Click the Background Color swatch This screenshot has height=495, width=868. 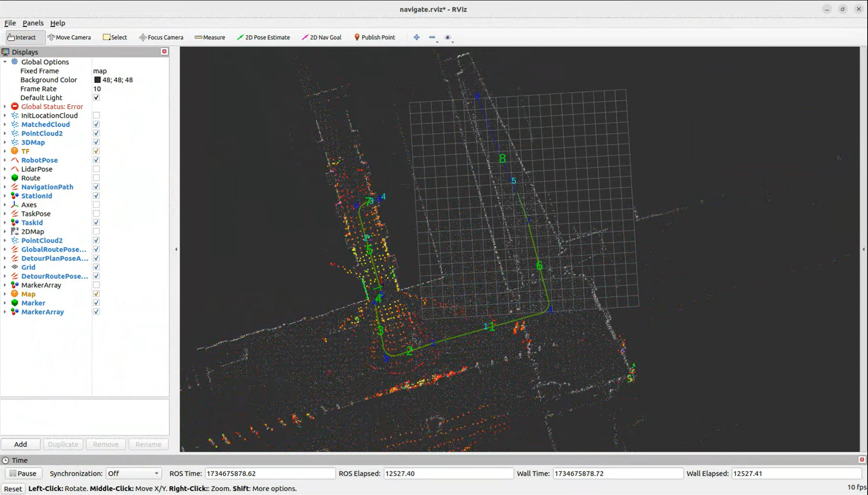click(97, 80)
